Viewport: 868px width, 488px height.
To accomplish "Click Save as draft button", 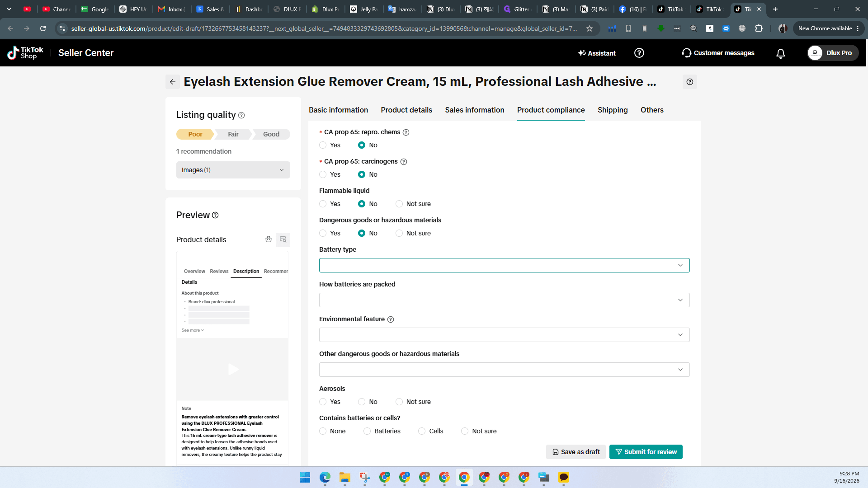I will point(576,452).
